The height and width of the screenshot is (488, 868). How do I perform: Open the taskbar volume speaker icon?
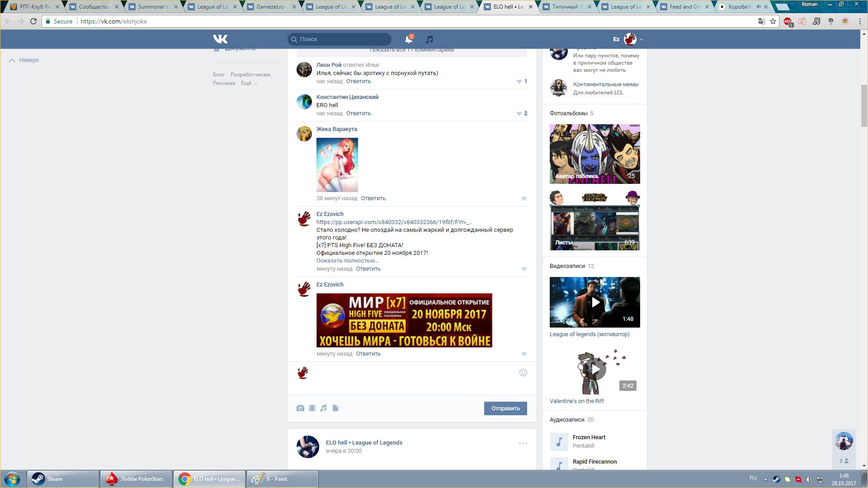click(809, 479)
